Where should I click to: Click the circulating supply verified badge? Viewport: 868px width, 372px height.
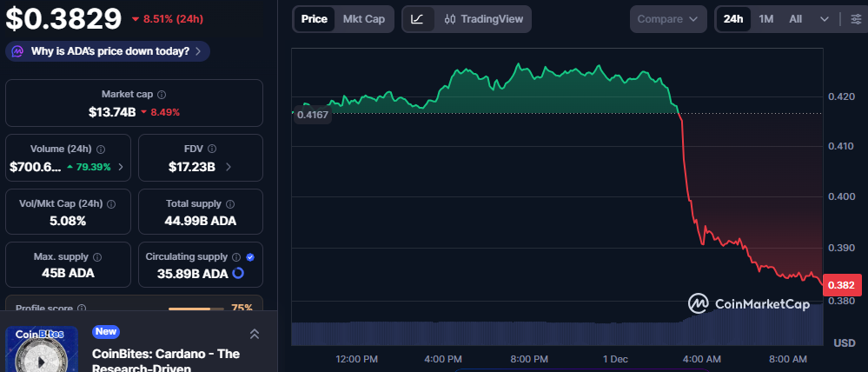pos(250,257)
